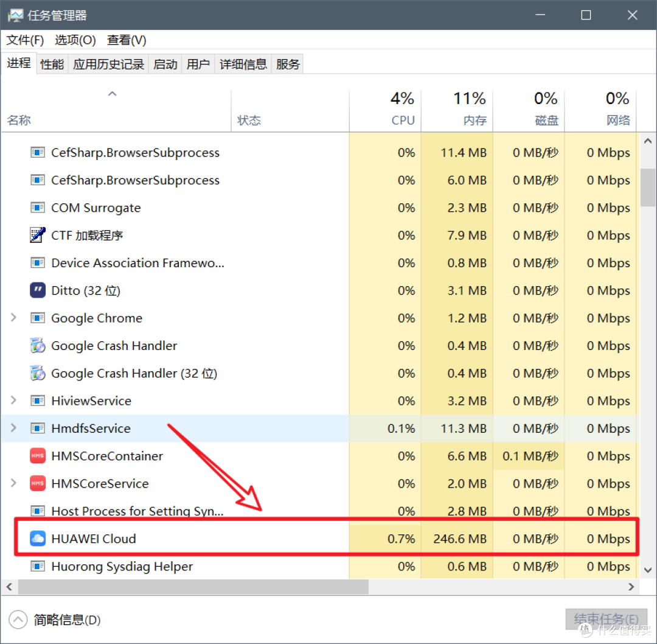
Task: Sort by the 名称 column header
Action: [116, 110]
